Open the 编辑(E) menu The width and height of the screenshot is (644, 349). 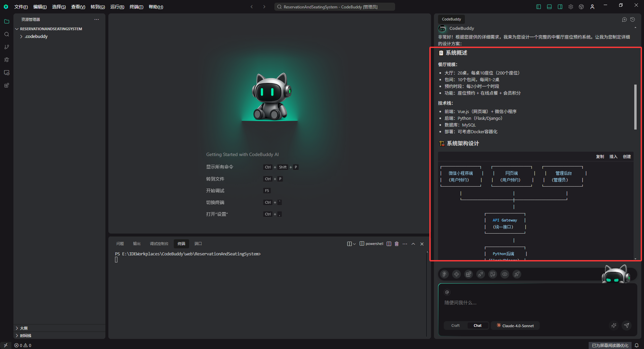(x=40, y=7)
